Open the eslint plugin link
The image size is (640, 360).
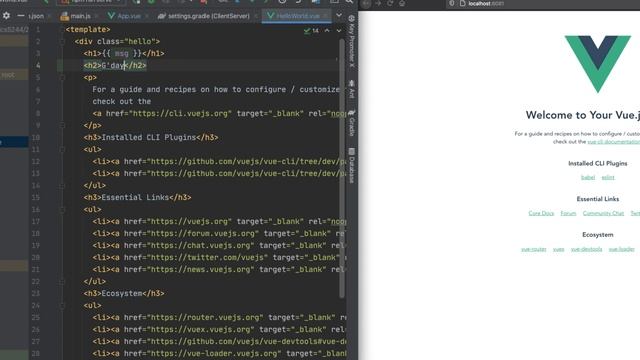[x=608, y=177]
